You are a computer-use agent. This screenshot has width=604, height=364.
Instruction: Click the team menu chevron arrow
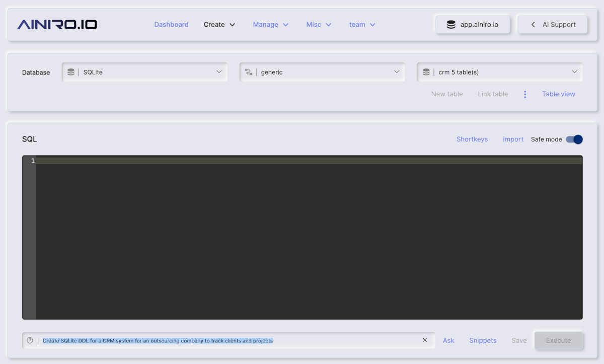pyautogui.click(x=372, y=25)
